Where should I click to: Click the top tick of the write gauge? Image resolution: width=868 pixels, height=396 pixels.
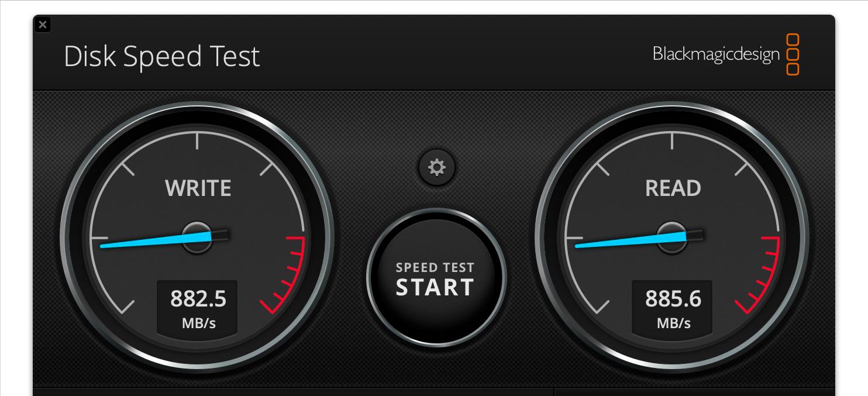198,140
